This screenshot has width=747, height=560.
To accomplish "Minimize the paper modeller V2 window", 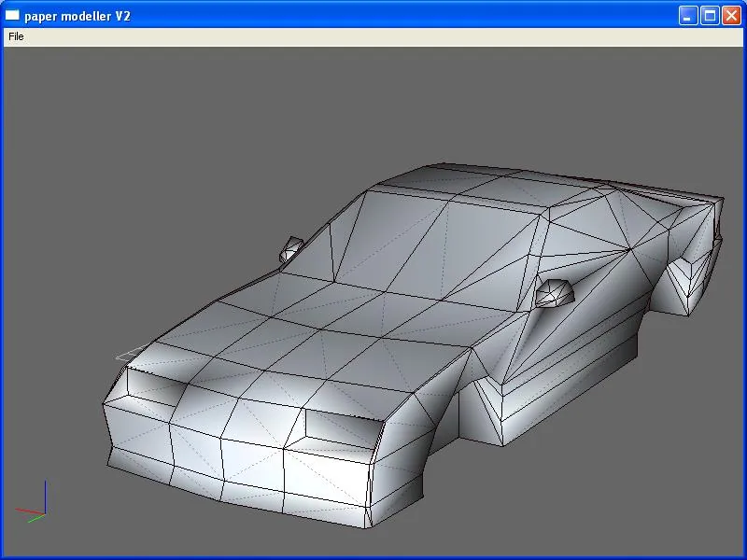I will coord(687,16).
